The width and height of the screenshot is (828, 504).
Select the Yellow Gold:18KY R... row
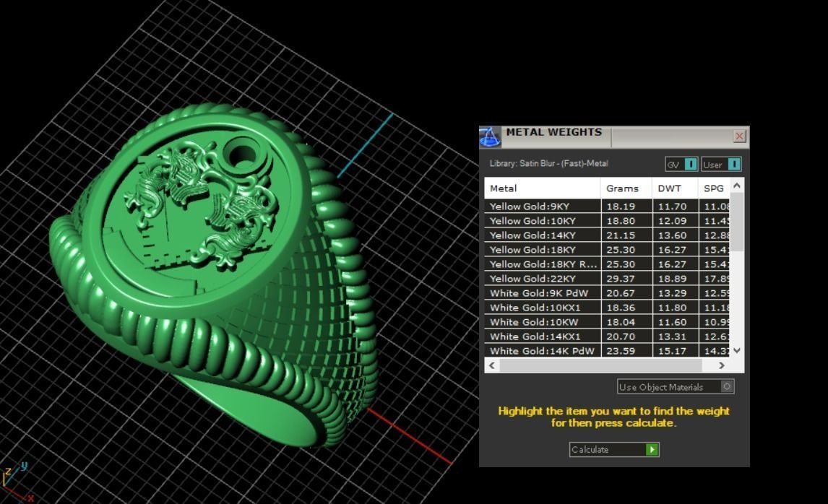click(x=607, y=264)
